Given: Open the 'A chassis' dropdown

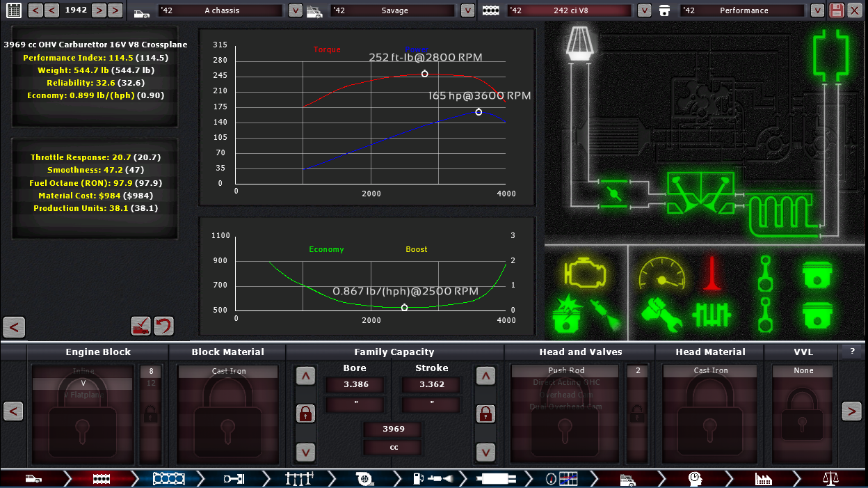Looking at the screenshot, I should point(296,10).
